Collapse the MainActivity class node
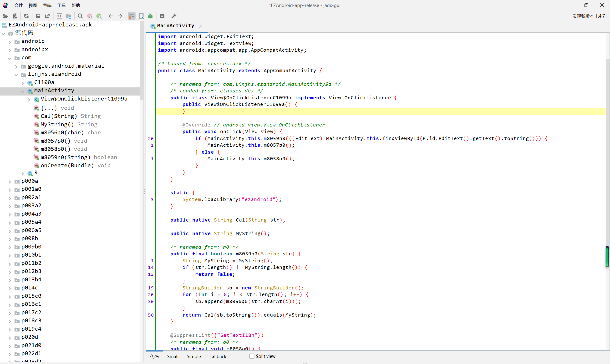The image size is (610, 364). click(23, 91)
